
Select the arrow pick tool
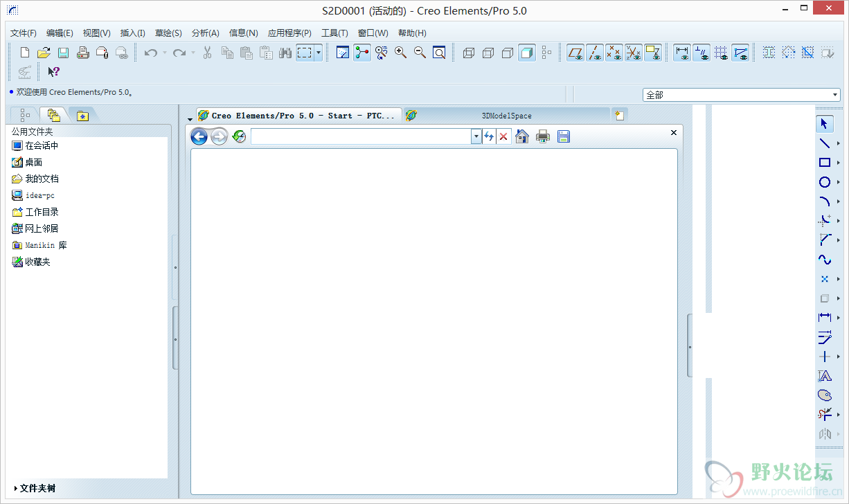[824, 124]
